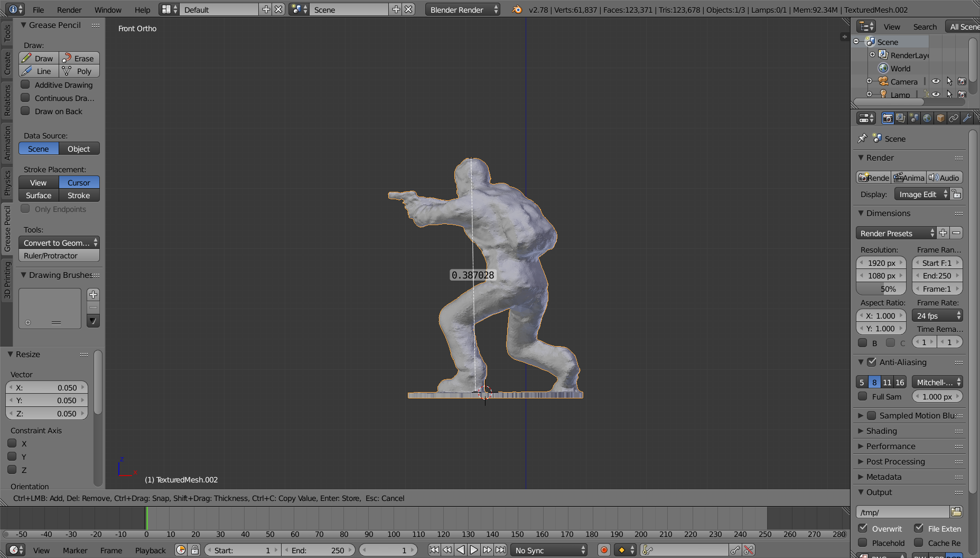Click the Ruler/Protractor button
The height and width of the screenshot is (558, 980).
tap(59, 255)
